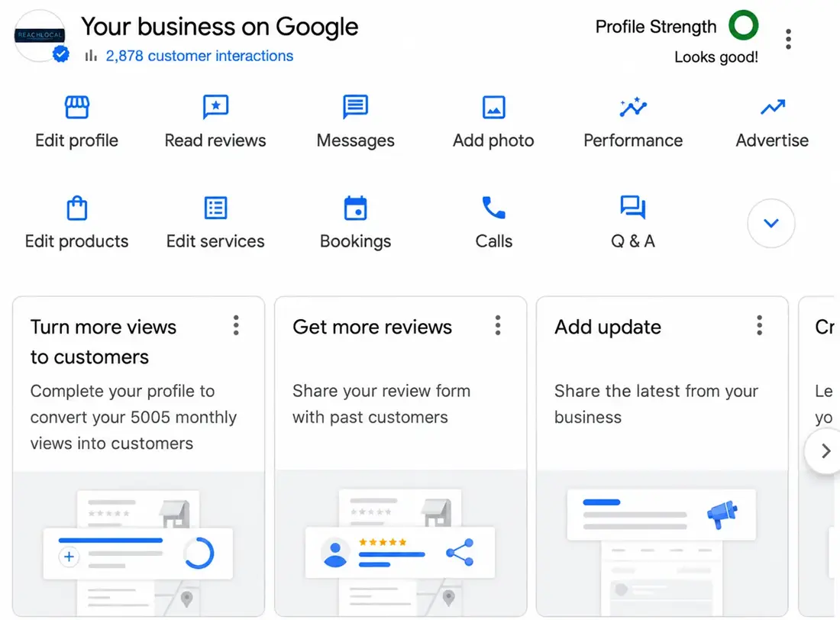Open options menu on Add update card
The height and width of the screenshot is (620, 840).
759,325
